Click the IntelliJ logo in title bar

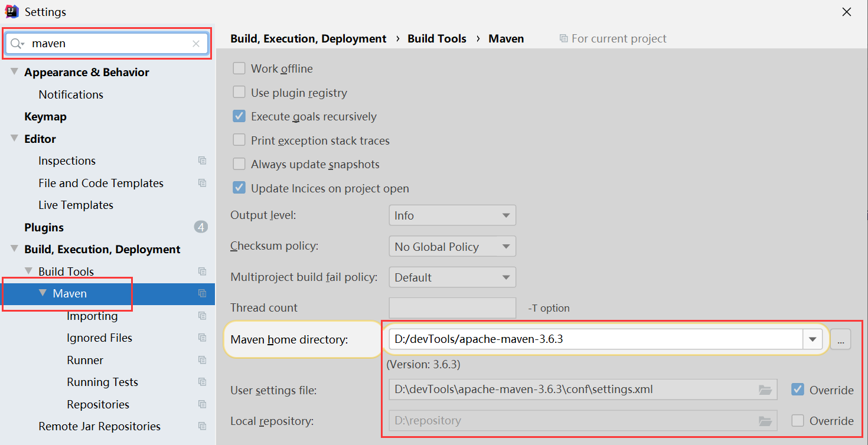click(x=12, y=11)
